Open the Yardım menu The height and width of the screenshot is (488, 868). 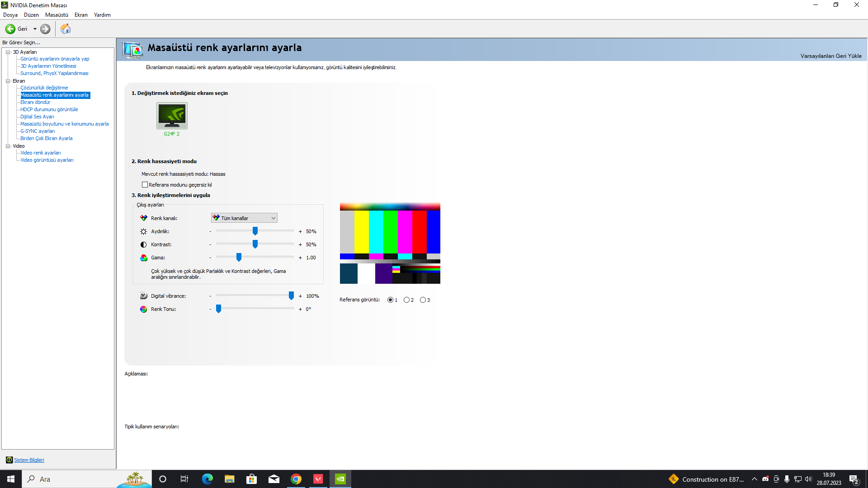tap(102, 15)
